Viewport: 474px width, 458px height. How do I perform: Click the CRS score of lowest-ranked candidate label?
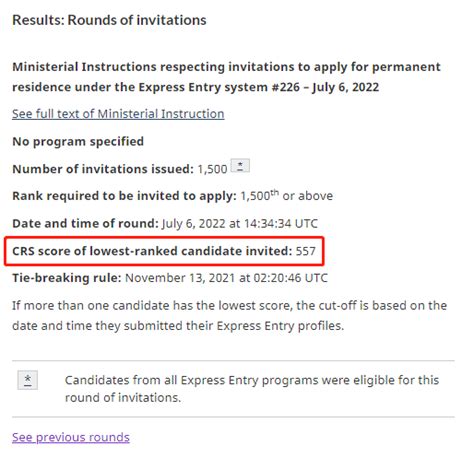coord(152,251)
